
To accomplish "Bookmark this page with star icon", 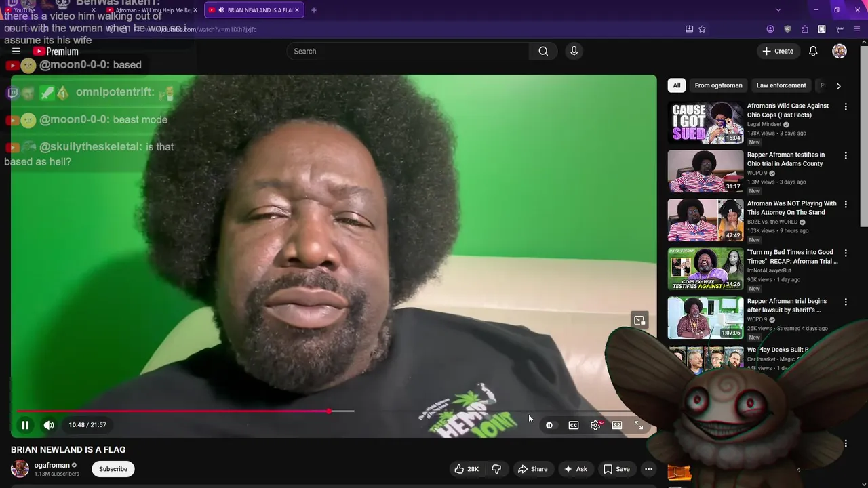I will pos(702,29).
